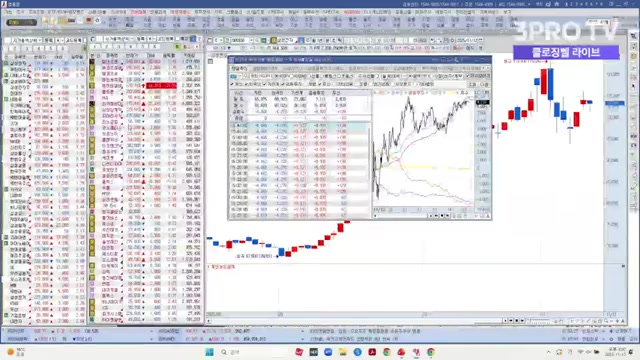Switch to tab 3 in the left watchlist

point(27,48)
